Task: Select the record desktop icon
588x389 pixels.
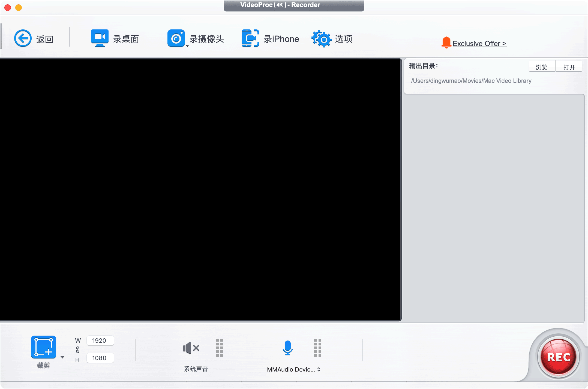Action: tap(100, 38)
